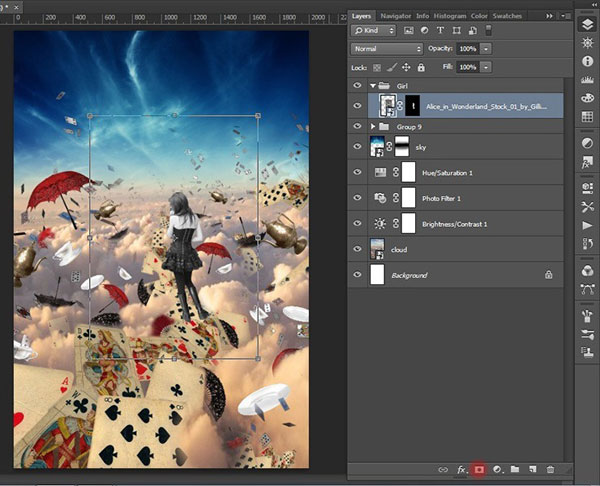Add a layer mask
600x486 pixels.
479,470
